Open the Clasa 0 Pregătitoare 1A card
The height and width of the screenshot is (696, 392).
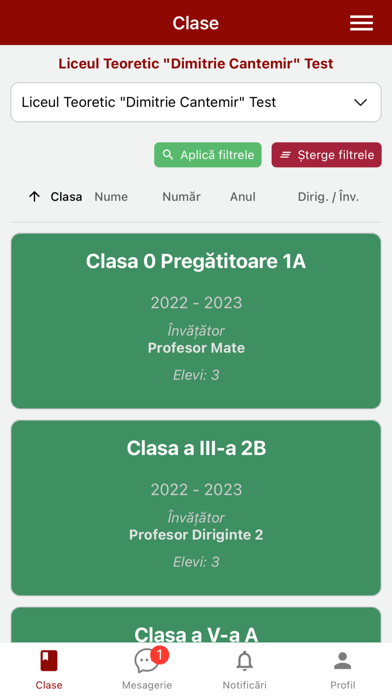tap(196, 321)
